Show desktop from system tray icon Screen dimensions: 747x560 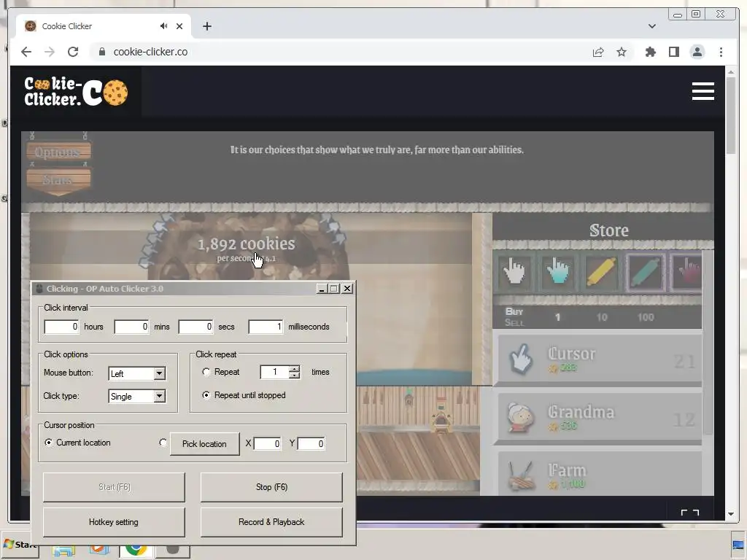click(738, 545)
